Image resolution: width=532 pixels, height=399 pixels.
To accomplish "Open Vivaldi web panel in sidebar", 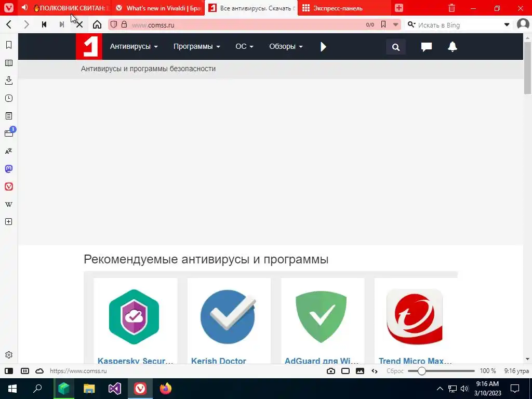I will 9,187.
